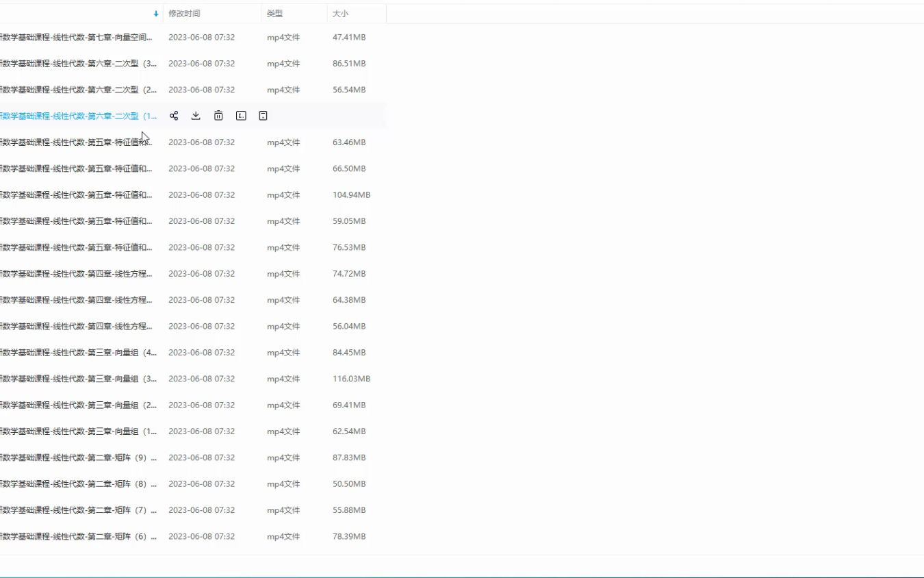Share the highlighted 第六章-二次型 (1 file
924x578 pixels.
coord(174,116)
